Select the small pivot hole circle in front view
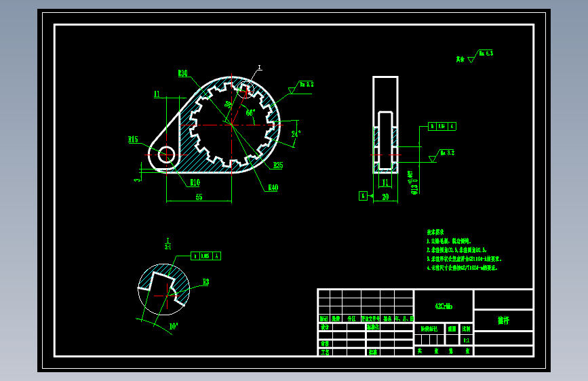Screen dimensions: 588x381 pos(167,155)
